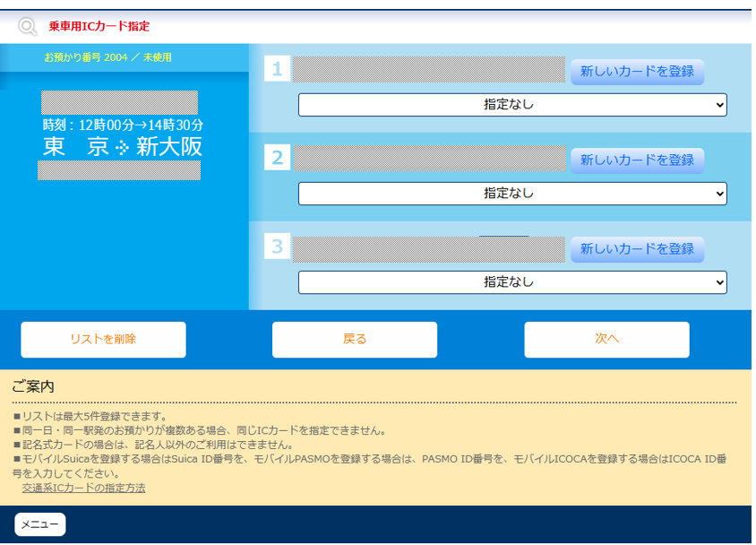Screen dimensions: 756x545
Task: Open the first 指定なし dropdown
Action: tap(511, 105)
